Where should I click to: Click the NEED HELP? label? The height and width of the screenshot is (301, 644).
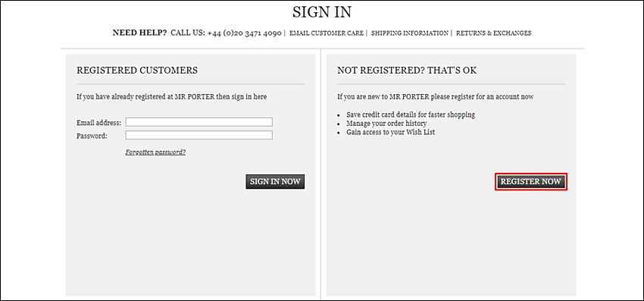click(140, 33)
